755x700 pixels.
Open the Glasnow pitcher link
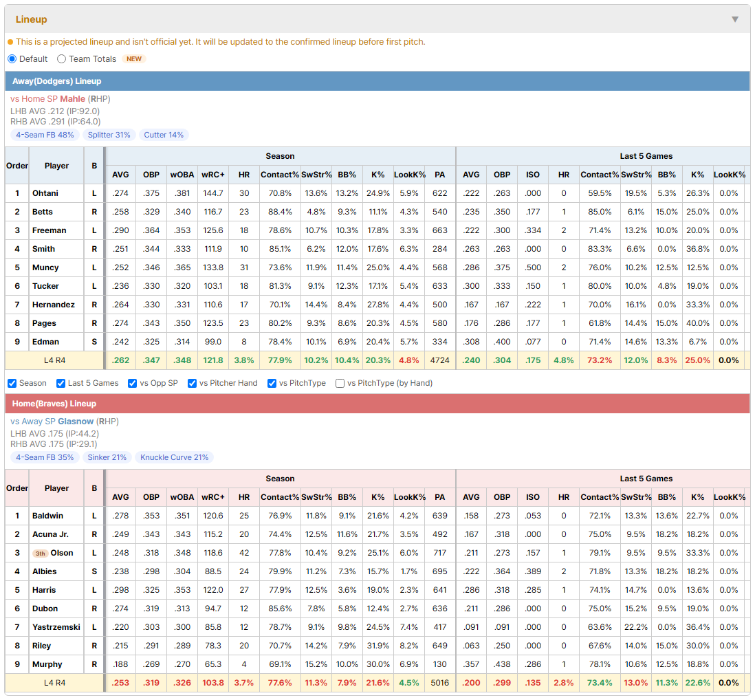76,422
